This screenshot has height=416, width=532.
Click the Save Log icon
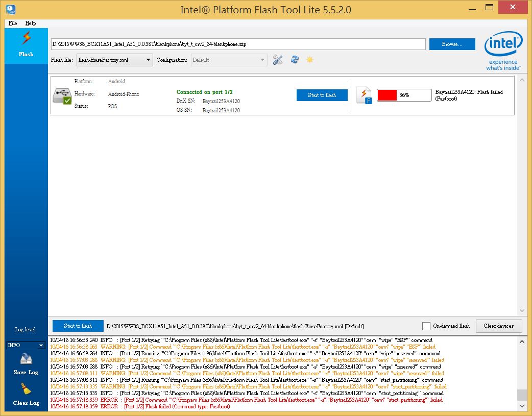tap(26, 359)
